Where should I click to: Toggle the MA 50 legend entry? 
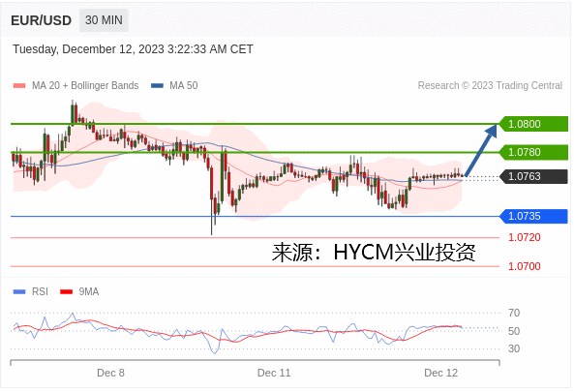[x=174, y=85]
